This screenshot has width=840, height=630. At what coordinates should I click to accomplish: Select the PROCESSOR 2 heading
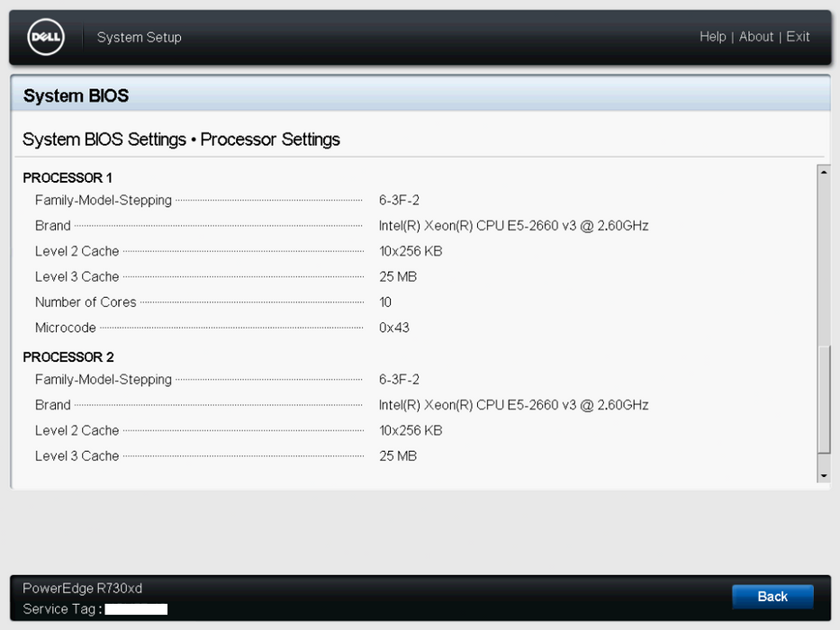tap(68, 357)
